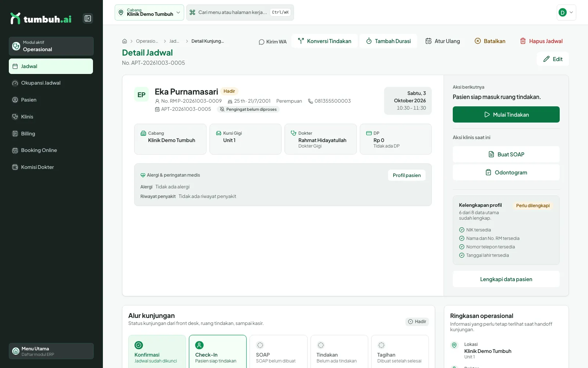The height and width of the screenshot is (368, 588).
Task: Click the DP Rp 0 card
Action: (396, 139)
